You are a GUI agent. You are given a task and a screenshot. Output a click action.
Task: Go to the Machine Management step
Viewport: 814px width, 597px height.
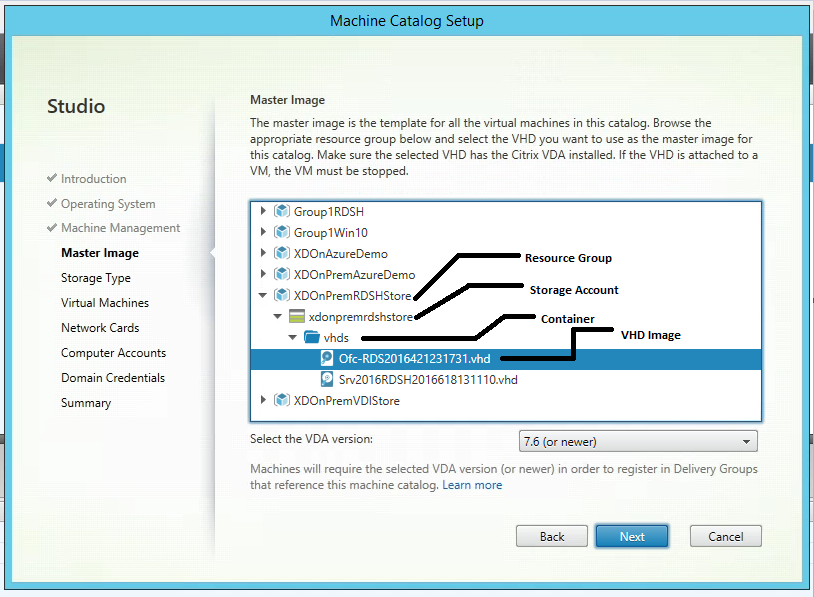pyautogui.click(x=120, y=228)
